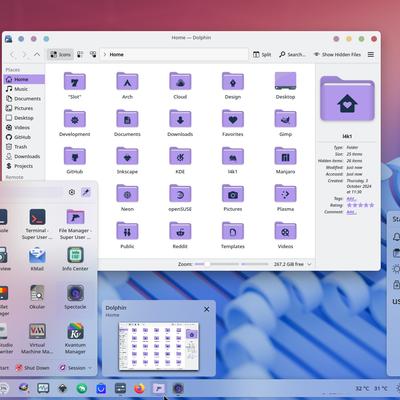Click the Dolphin window preview thumbnail

pyautogui.click(x=159, y=346)
